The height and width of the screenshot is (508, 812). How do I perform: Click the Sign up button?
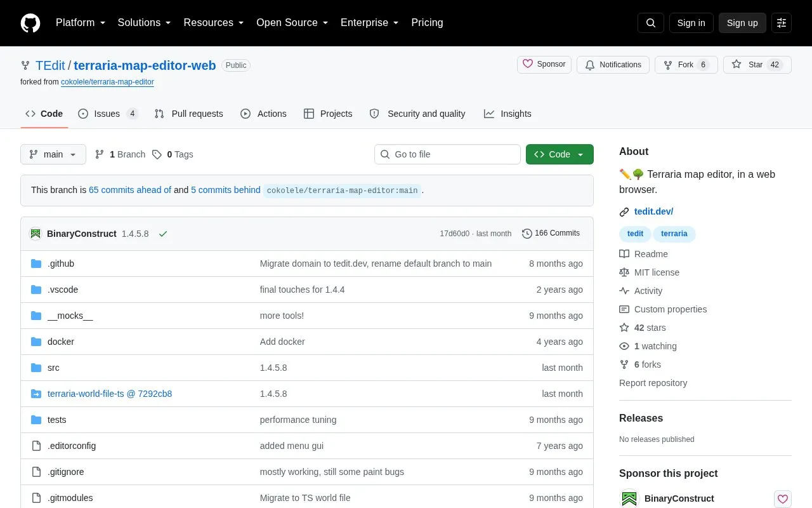742,23
